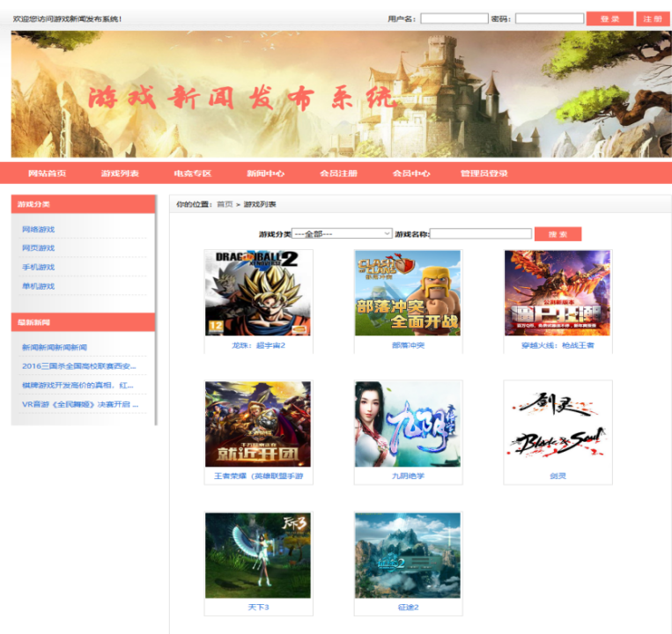672x634 pixels.
Task: Select 单机游戏 category in sidebar
Action: [x=39, y=286]
